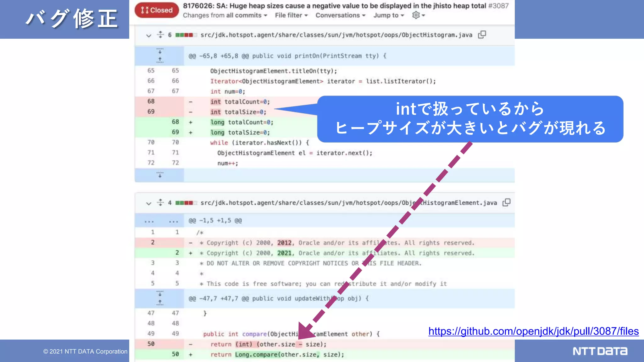Click 'num++;' code line

[x=228, y=163]
